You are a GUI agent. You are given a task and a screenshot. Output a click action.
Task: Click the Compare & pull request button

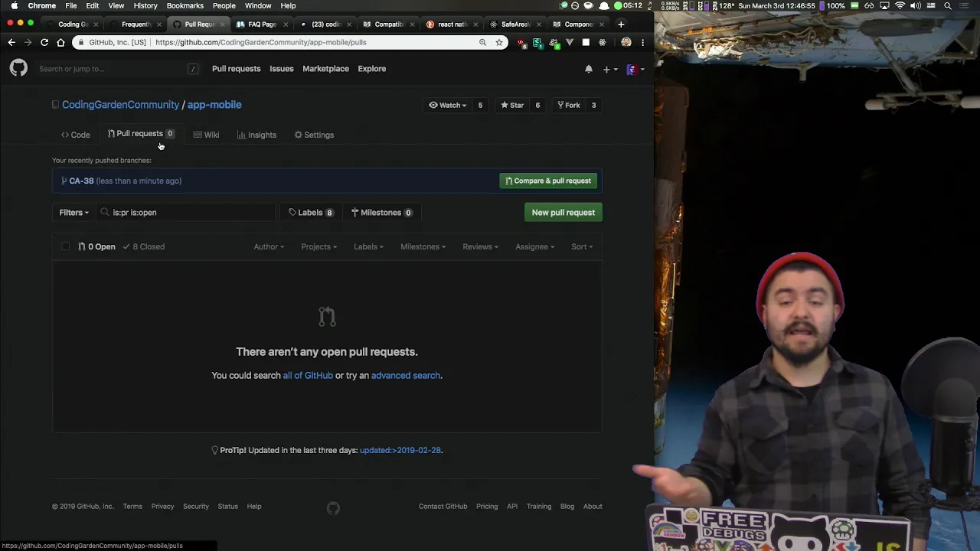pyautogui.click(x=548, y=181)
